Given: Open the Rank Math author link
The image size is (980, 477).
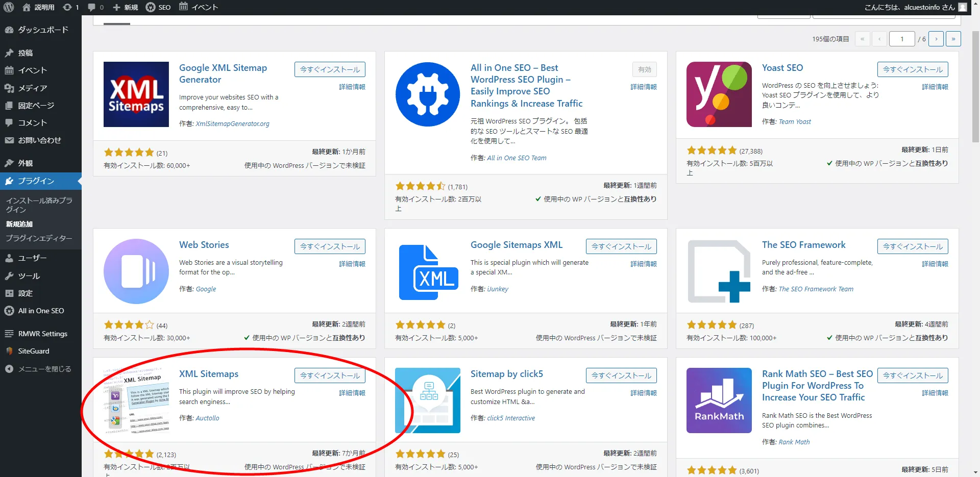Looking at the screenshot, I should (794, 442).
